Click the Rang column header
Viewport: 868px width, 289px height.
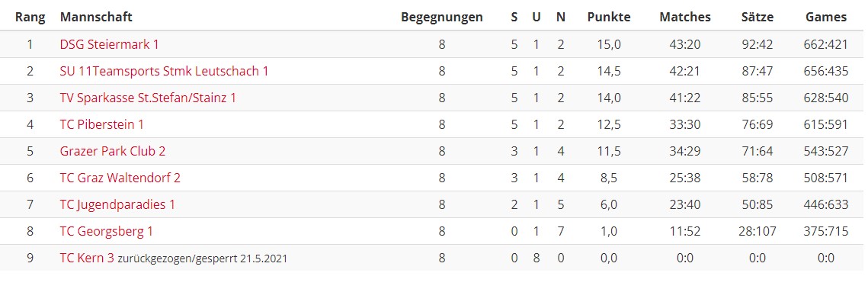pyautogui.click(x=30, y=18)
